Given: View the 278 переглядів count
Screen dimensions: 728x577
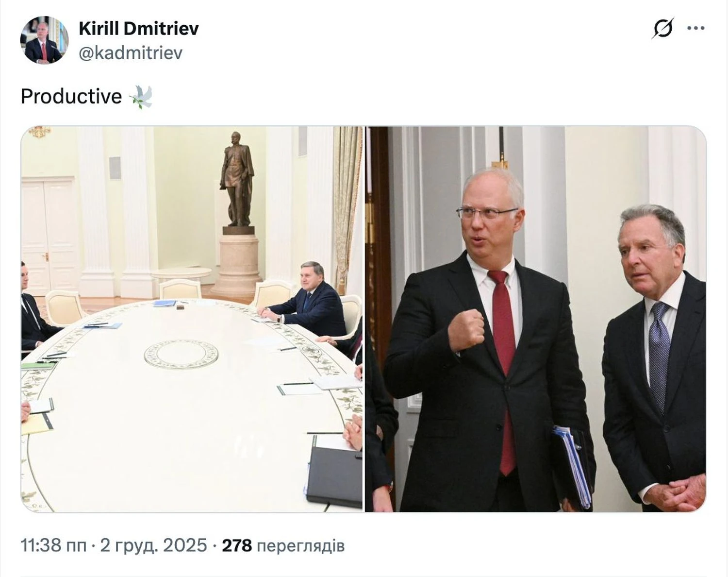Looking at the screenshot, I should pos(283,545).
